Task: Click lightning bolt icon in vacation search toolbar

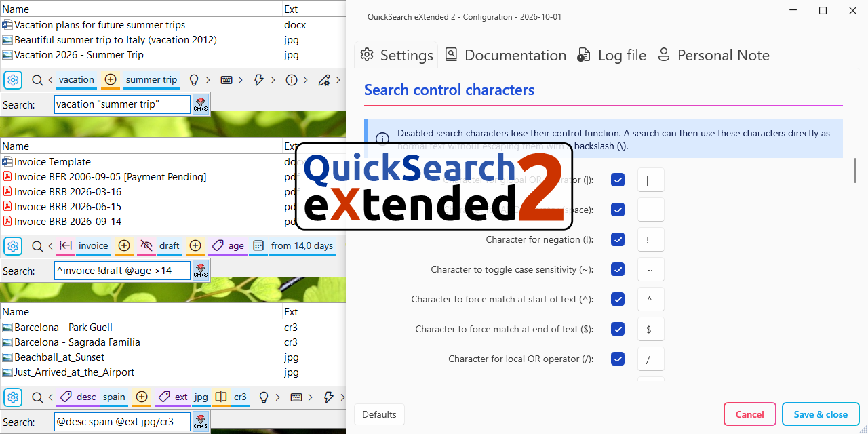Action: click(259, 80)
